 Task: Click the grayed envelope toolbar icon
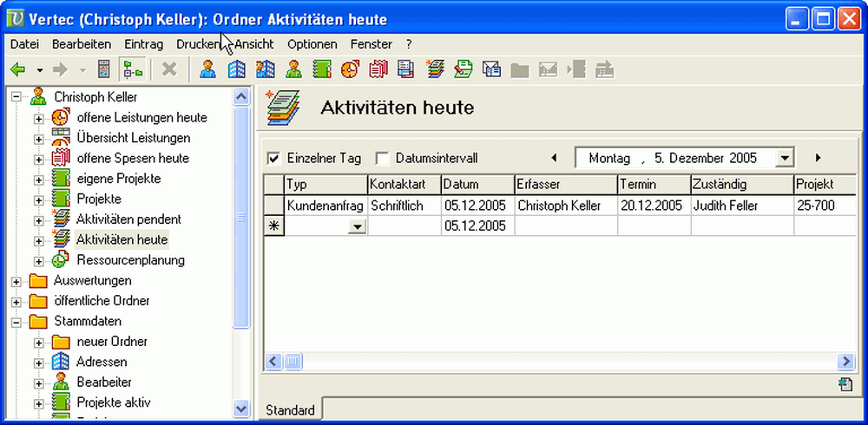click(548, 69)
